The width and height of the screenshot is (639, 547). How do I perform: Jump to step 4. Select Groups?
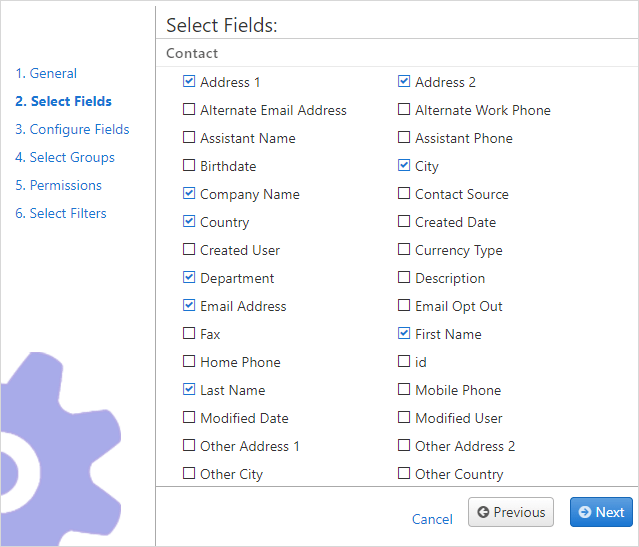point(65,157)
